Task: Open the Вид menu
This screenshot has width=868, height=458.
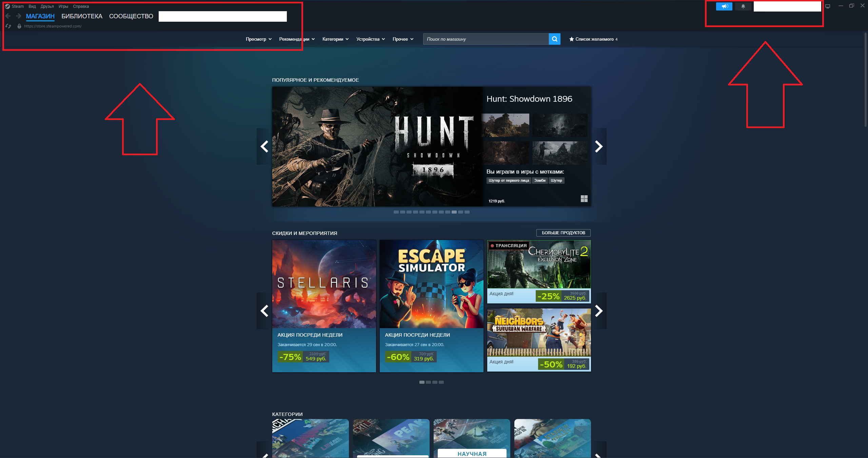Action: [32, 6]
